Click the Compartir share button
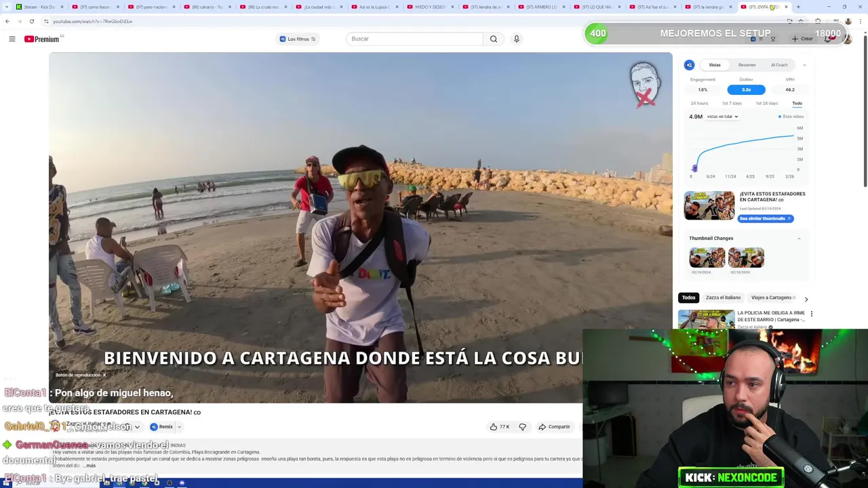This screenshot has height=488, width=868. (x=555, y=427)
